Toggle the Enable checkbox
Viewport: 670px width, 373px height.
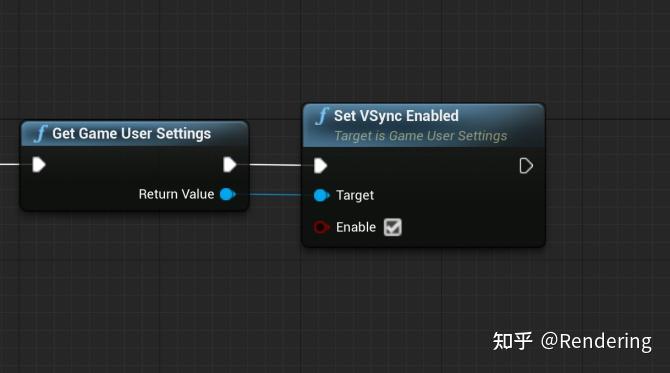(x=392, y=227)
